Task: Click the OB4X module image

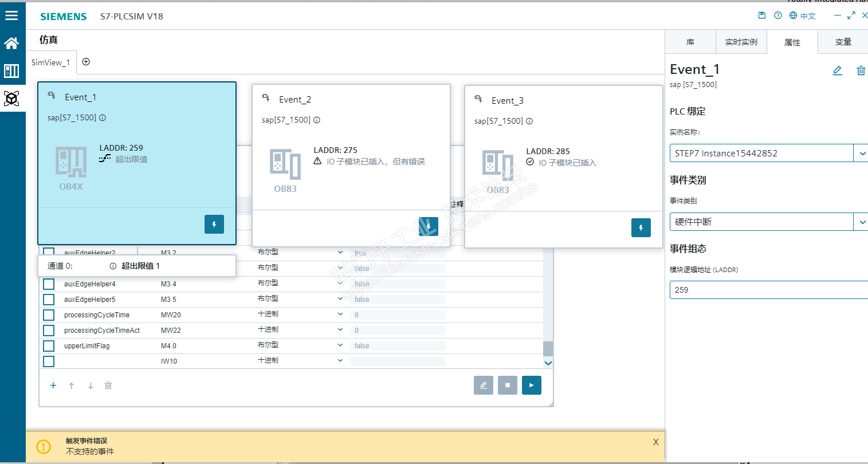Action: [71, 161]
